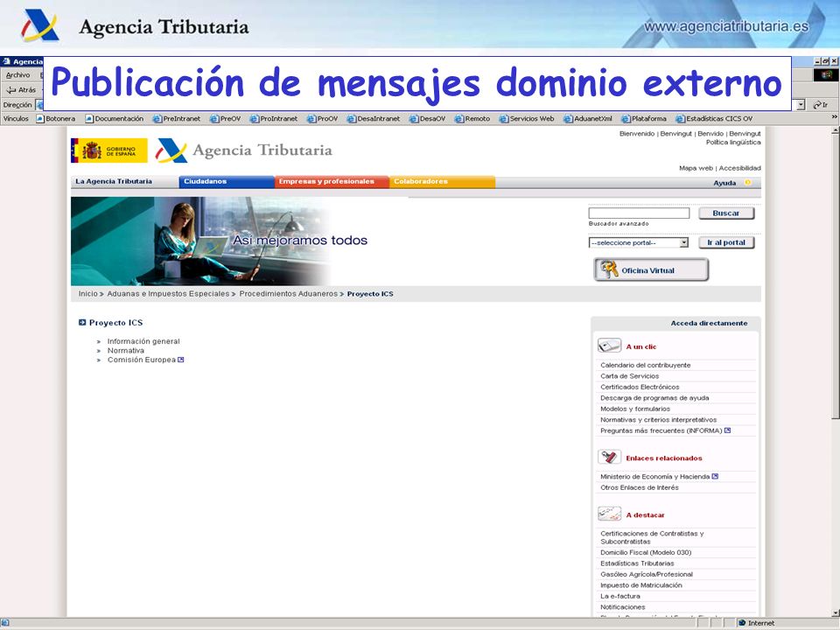Click the Ir go button in address bar

pos(820,105)
